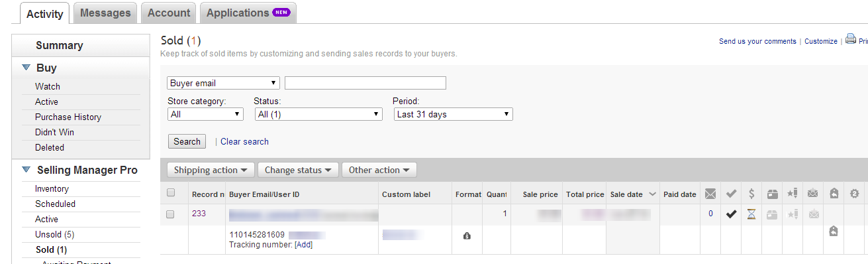The width and height of the screenshot is (868, 264).
Task: Click the relist tag icon in the item row
Action: coord(834,231)
